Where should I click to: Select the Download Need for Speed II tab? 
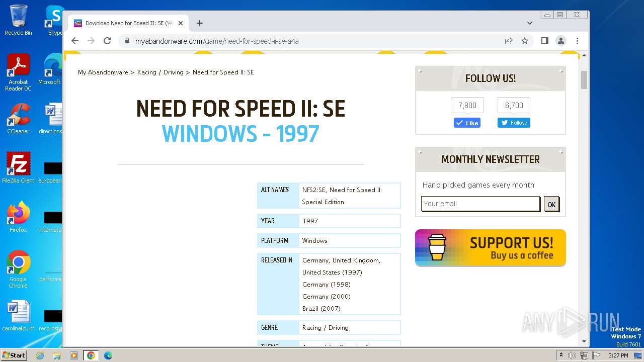click(128, 23)
